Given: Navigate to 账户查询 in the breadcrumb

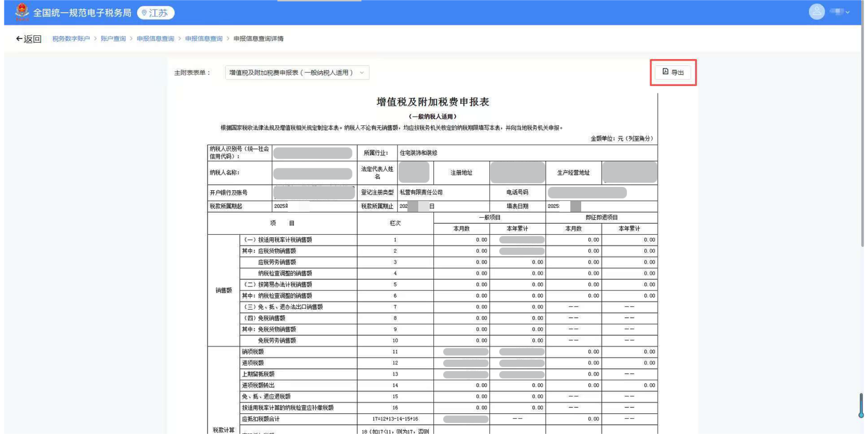Looking at the screenshot, I should click(113, 39).
